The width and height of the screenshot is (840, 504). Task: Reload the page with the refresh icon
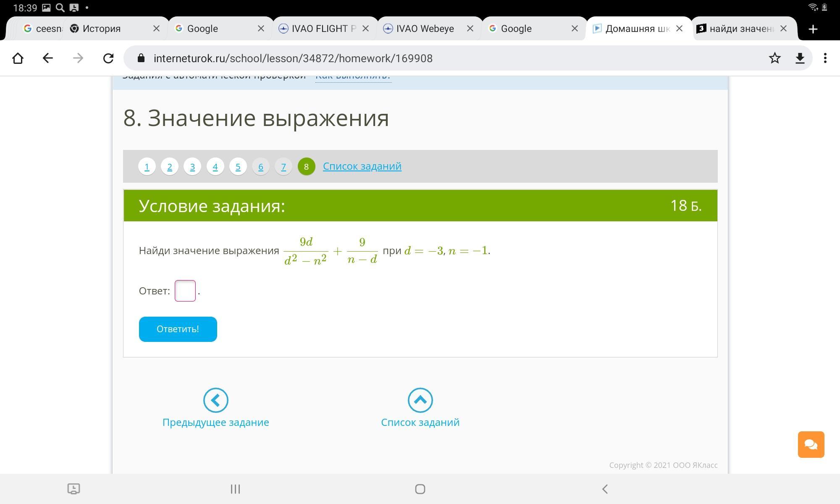(x=108, y=58)
